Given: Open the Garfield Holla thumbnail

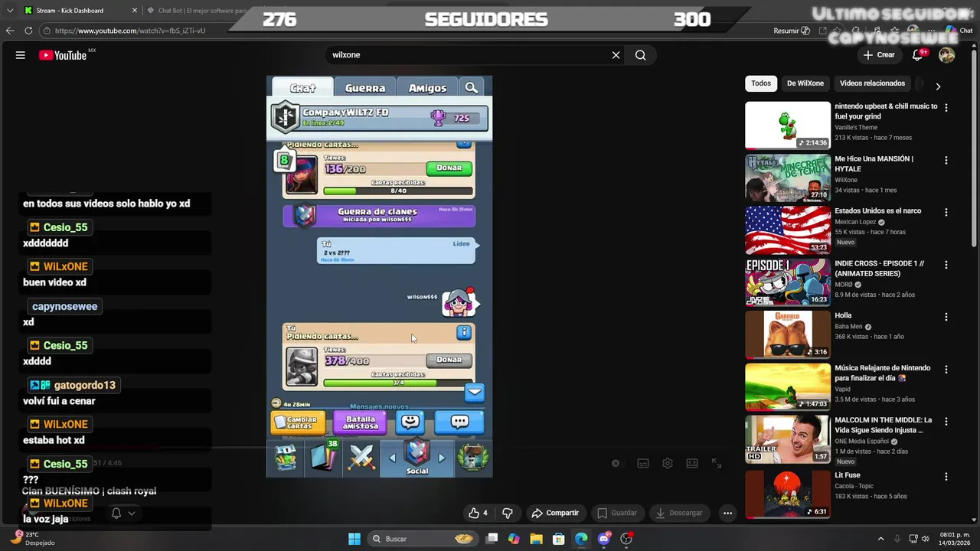Looking at the screenshot, I should tap(788, 334).
